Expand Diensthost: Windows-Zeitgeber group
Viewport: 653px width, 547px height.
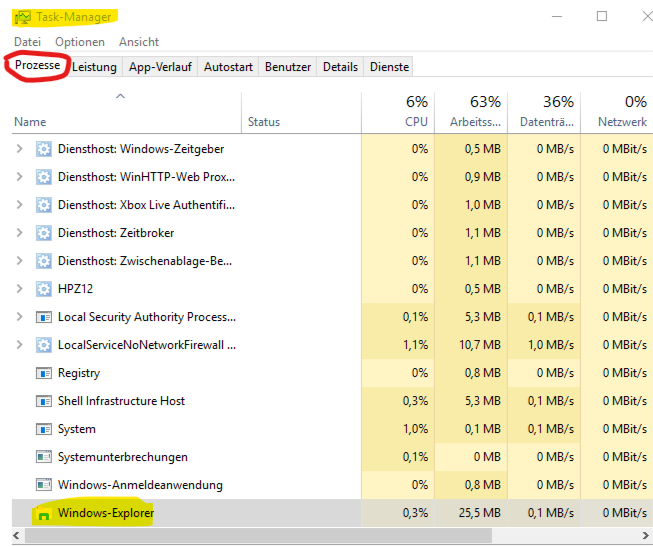point(19,149)
